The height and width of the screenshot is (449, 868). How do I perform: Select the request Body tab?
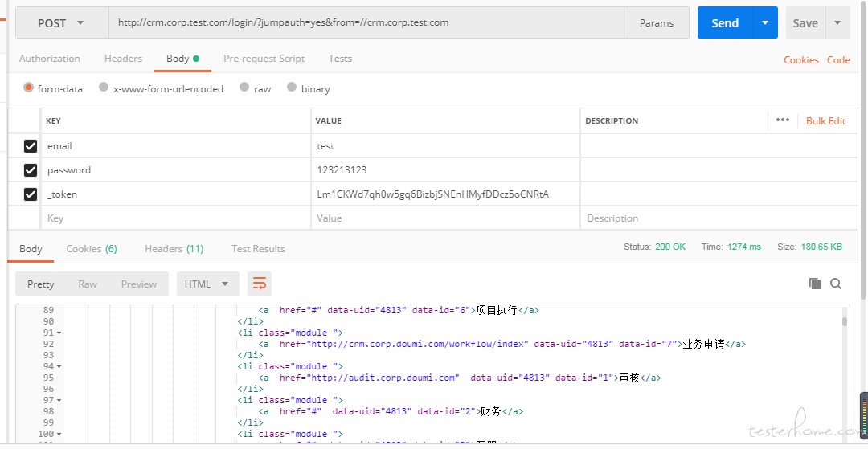tap(182, 59)
